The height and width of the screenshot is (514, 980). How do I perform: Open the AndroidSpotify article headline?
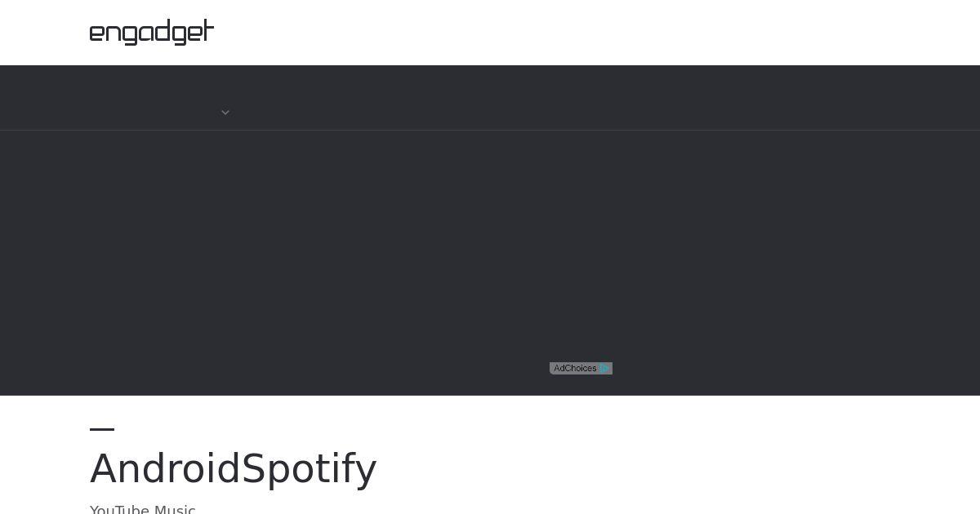point(234,468)
